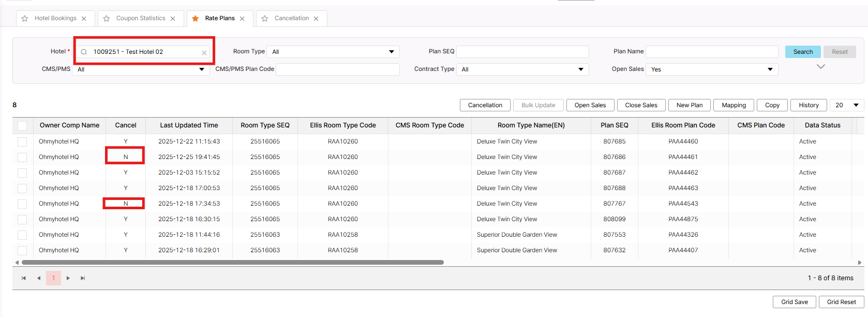
Task: Go to the last page of results
Action: [x=83, y=278]
